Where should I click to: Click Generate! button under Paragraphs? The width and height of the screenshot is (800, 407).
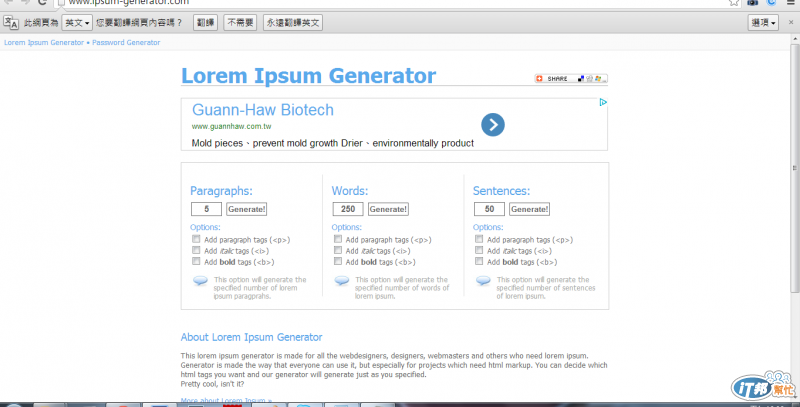[246, 209]
